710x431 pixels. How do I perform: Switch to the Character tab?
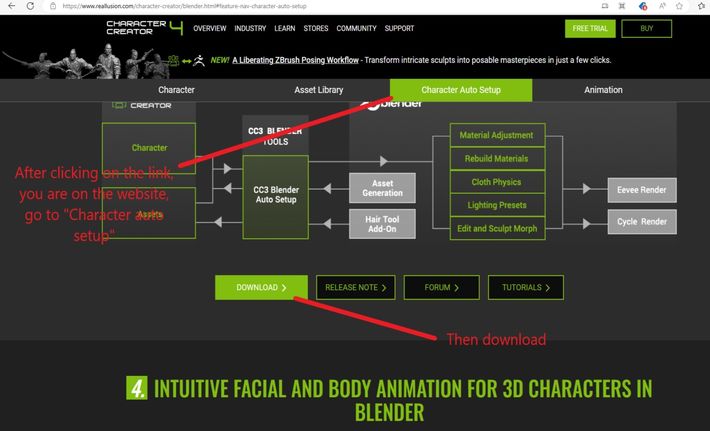[x=176, y=90]
